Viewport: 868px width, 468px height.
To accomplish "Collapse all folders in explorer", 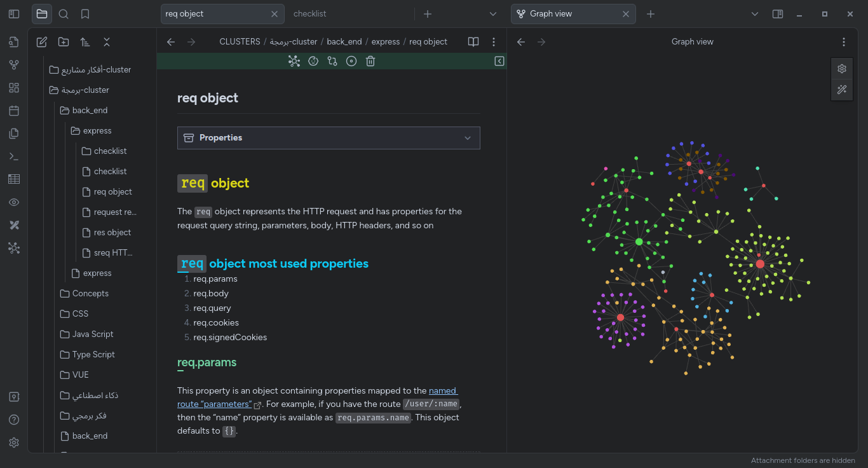I will point(107,42).
